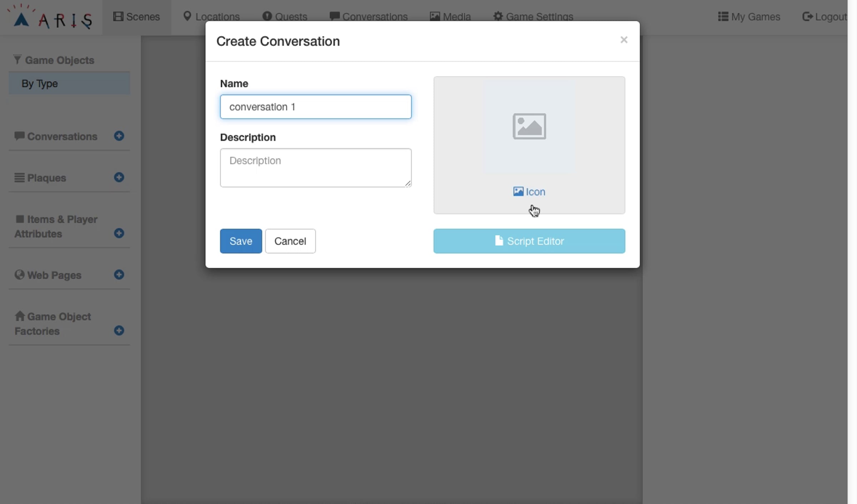Open Game Settings
Screen dimensions: 857x504
click(x=533, y=17)
